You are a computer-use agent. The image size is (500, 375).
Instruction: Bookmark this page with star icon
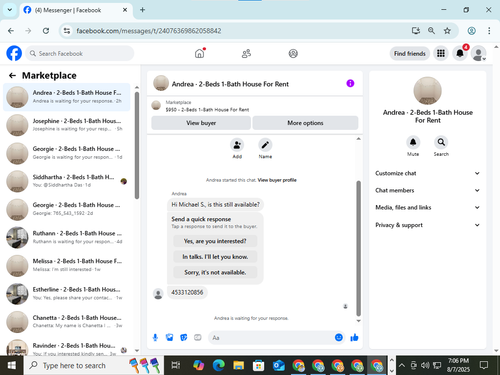[447, 31]
